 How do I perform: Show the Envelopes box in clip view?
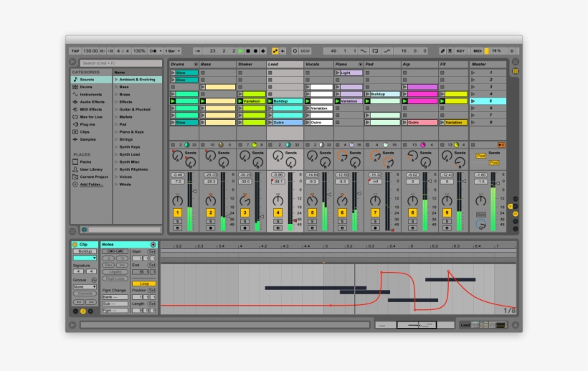point(90,311)
